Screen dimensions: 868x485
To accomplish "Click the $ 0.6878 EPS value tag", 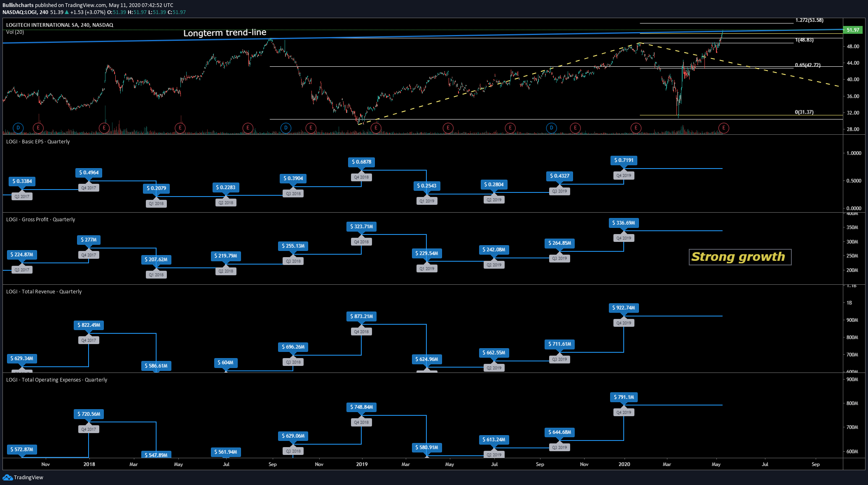I will click(x=361, y=162).
